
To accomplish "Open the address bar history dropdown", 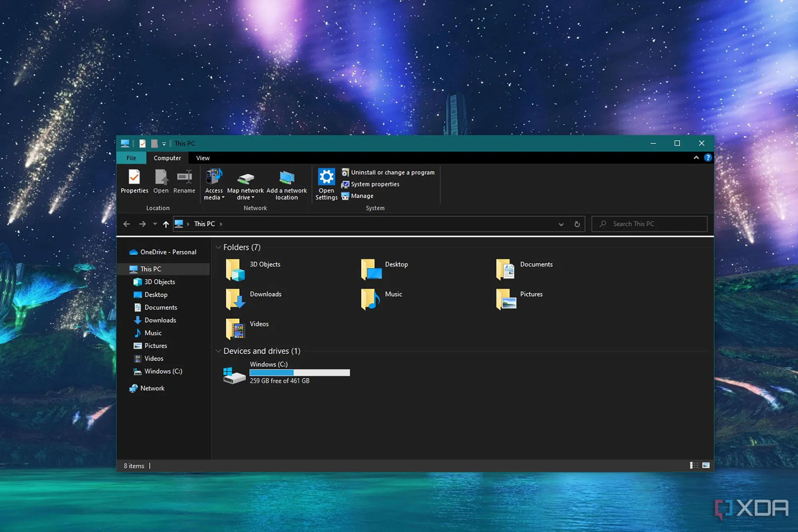I will click(561, 224).
